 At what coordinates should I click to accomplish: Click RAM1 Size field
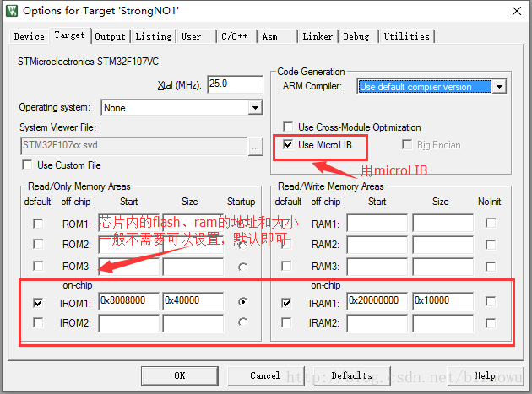point(442,223)
